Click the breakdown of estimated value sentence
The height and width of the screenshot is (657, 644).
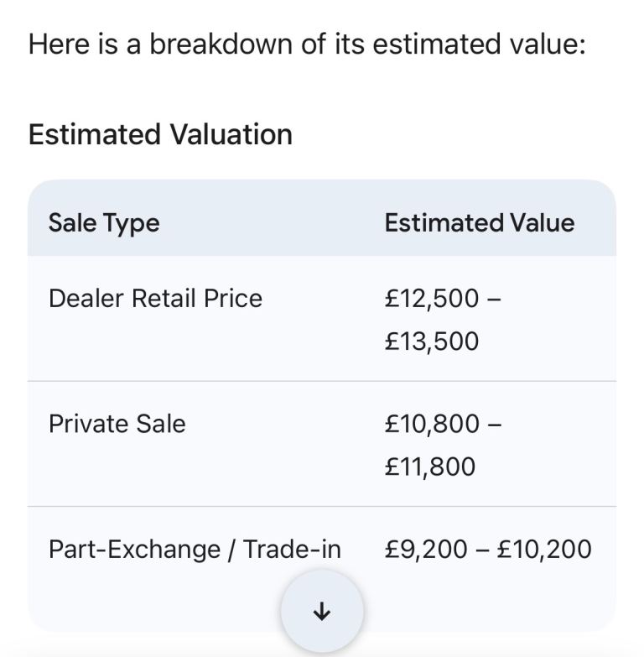(306, 44)
